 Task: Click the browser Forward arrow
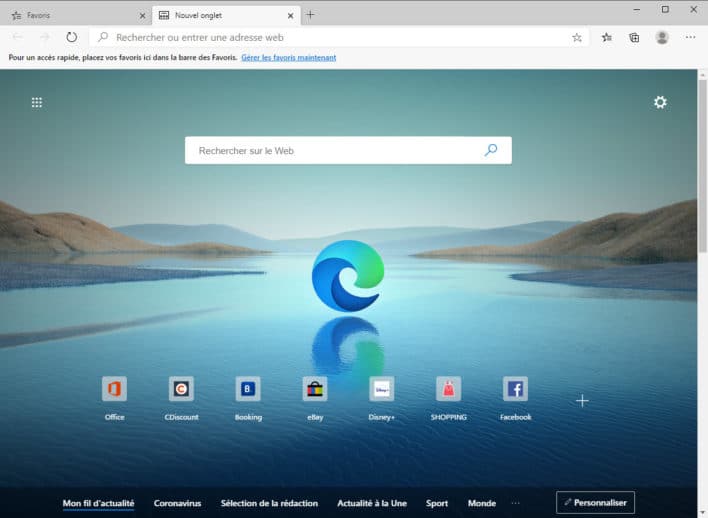coord(45,37)
